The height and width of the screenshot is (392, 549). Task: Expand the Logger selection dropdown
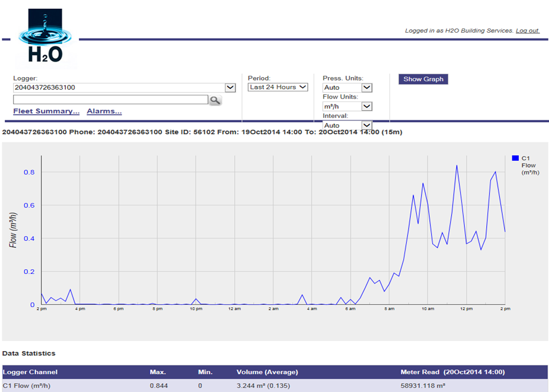230,87
